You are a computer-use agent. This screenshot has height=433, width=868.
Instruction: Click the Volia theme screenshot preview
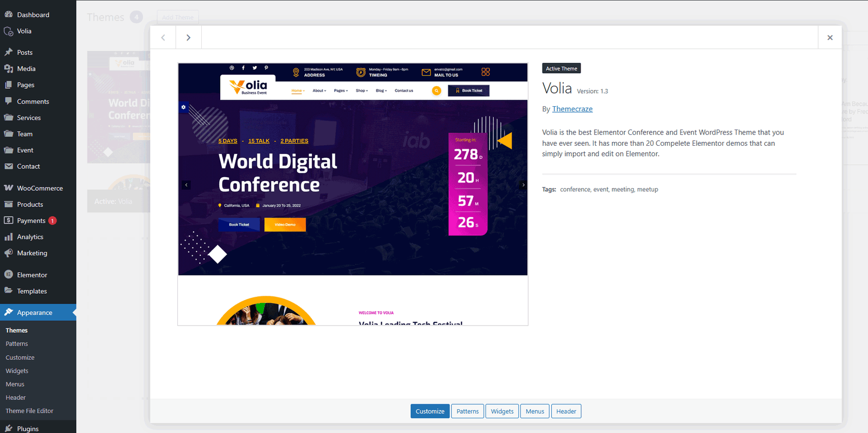[353, 194]
